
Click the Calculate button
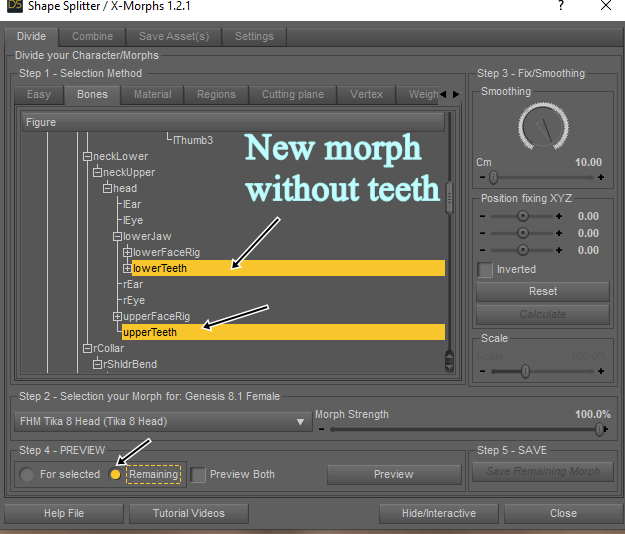pos(543,314)
